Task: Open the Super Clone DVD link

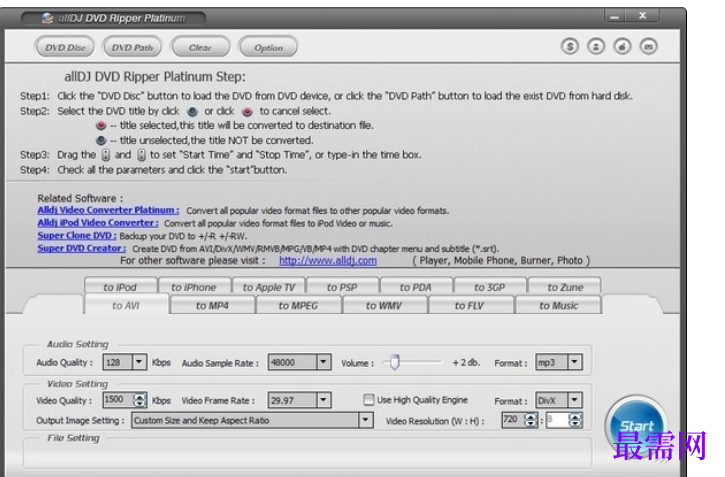Action: click(77, 235)
